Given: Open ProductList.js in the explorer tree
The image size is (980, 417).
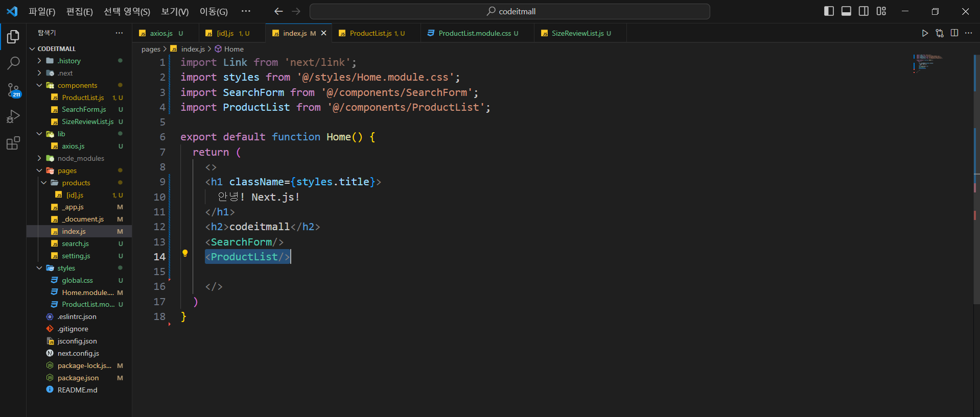Looking at the screenshot, I should click(79, 97).
